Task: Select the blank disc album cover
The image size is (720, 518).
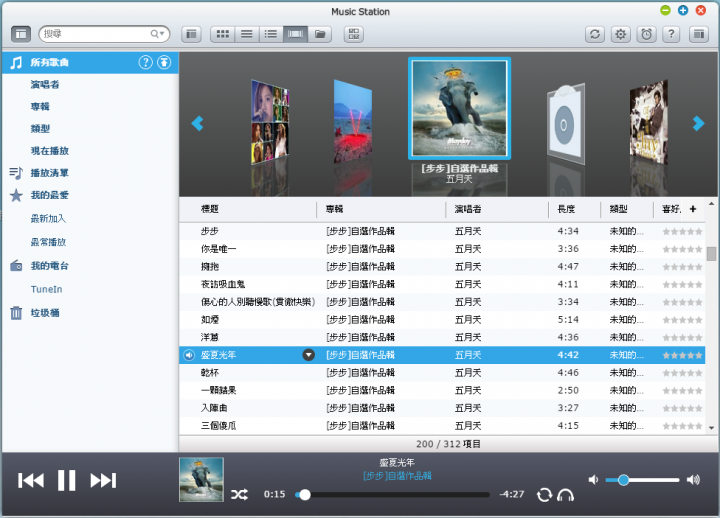Action: (566, 124)
